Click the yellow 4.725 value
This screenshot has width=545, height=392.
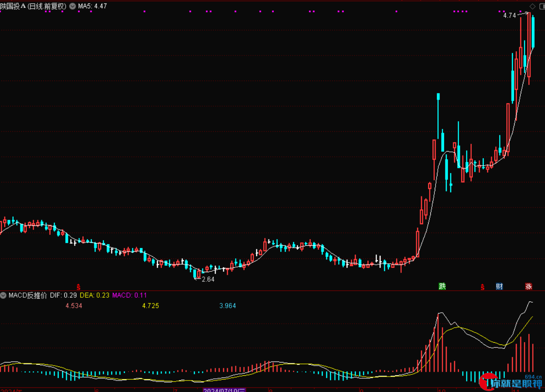coord(150,306)
